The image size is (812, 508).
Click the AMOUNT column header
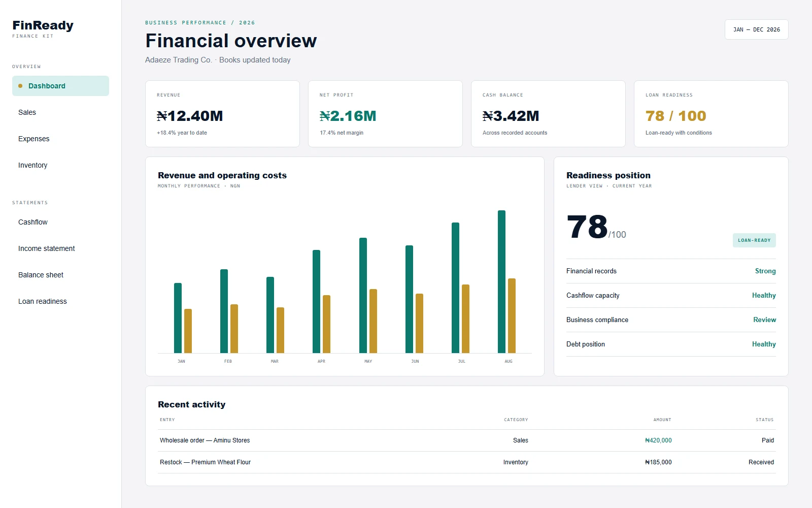click(x=662, y=420)
